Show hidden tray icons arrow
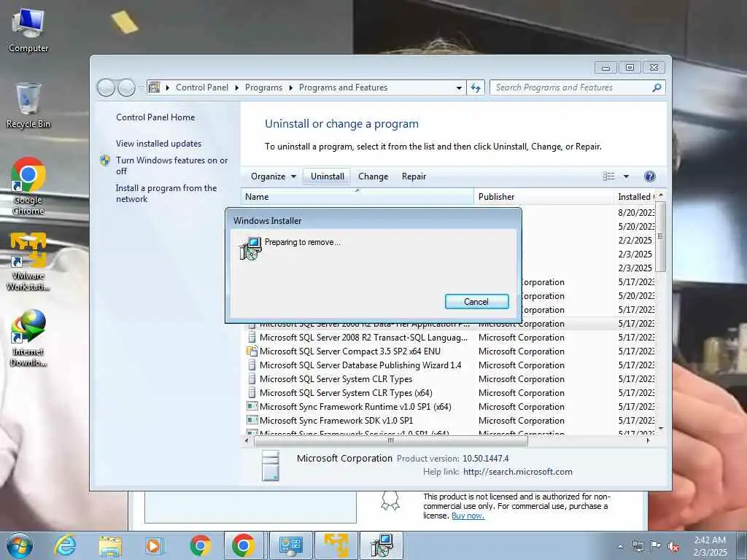Viewport: 747px width, 560px height. click(x=620, y=547)
